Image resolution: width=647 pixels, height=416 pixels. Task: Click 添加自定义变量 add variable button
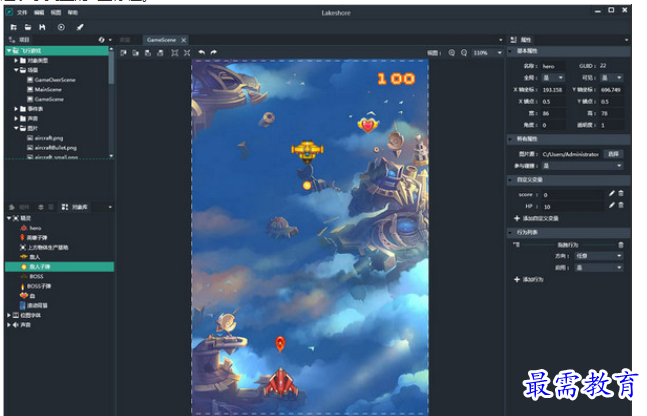coord(536,218)
